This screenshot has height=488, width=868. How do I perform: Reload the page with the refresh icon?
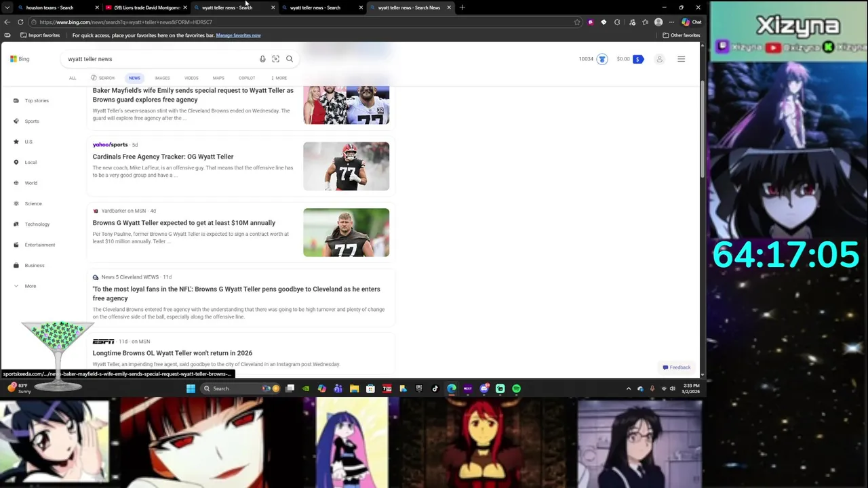click(20, 22)
